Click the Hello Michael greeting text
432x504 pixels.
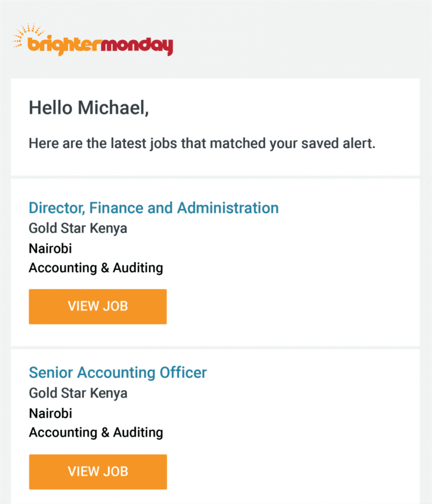(89, 107)
